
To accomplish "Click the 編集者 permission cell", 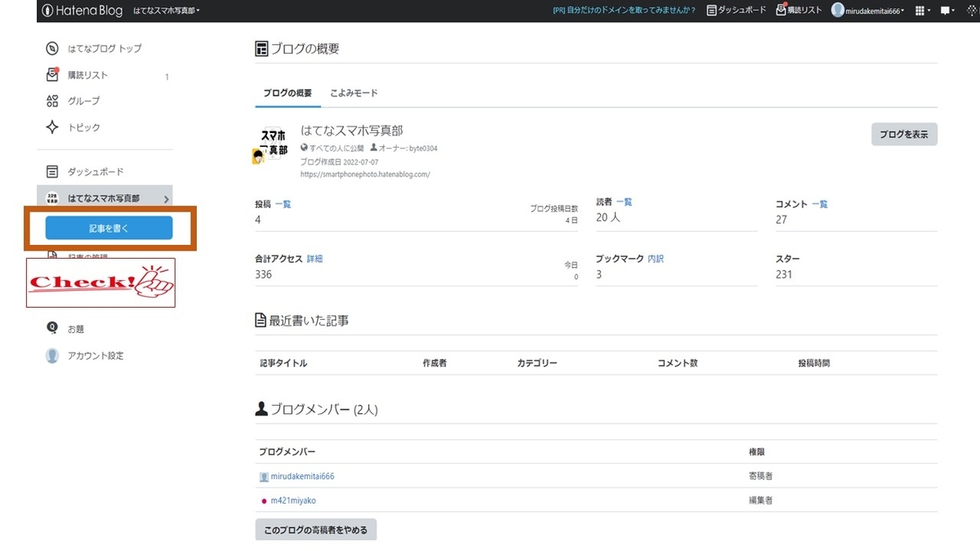I will coord(760,500).
